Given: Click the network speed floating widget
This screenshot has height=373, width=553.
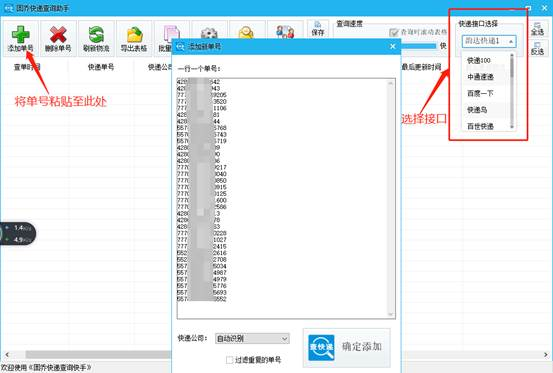Looking at the screenshot, I should pos(18,233).
